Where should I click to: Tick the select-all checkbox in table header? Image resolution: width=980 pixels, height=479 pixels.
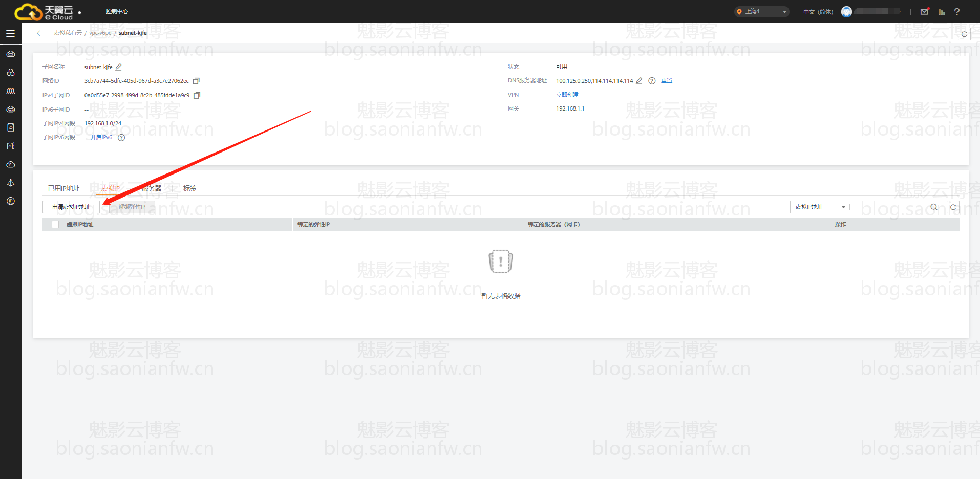[55, 225]
